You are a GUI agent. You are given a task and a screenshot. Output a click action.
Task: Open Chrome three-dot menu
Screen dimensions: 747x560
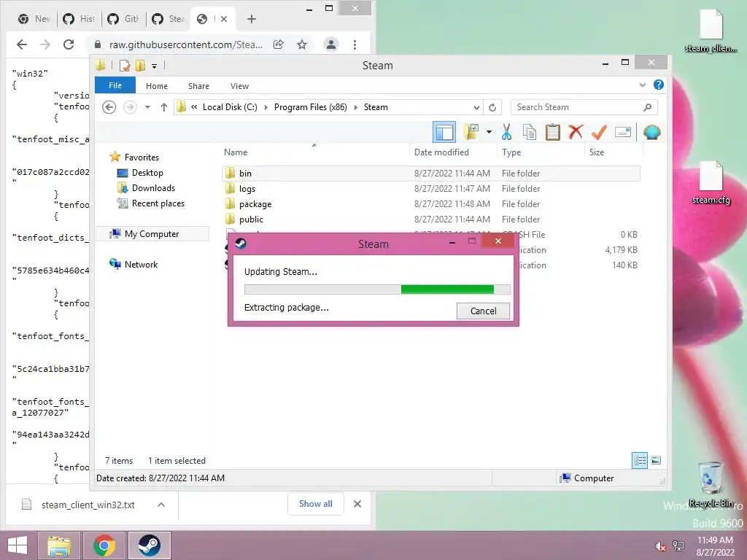[355, 44]
